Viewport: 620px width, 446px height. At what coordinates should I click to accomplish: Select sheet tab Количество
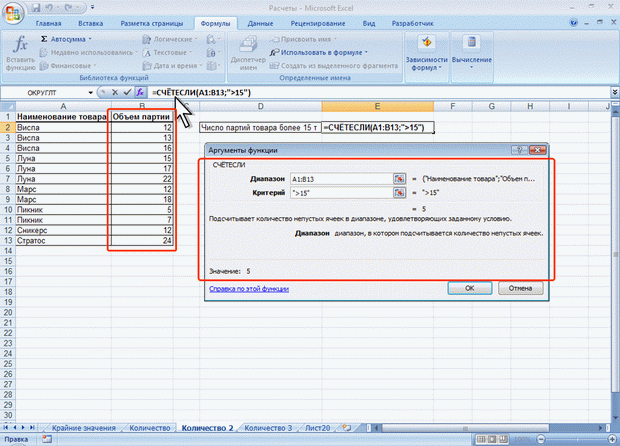tap(149, 428)
